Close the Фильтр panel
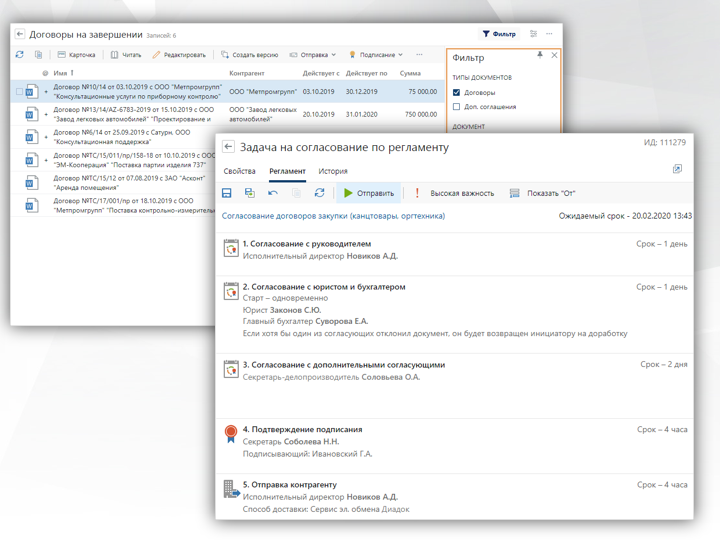 (x=554, y=55)
